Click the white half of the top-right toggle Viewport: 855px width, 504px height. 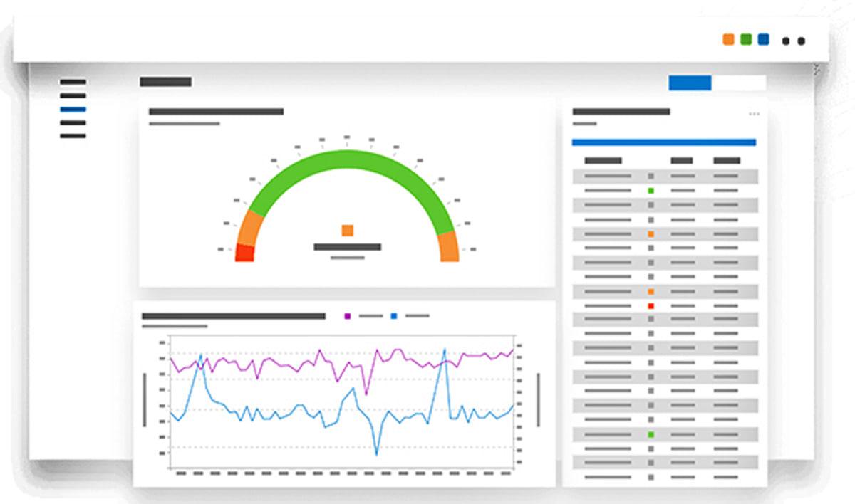click(x=739, y=83)
